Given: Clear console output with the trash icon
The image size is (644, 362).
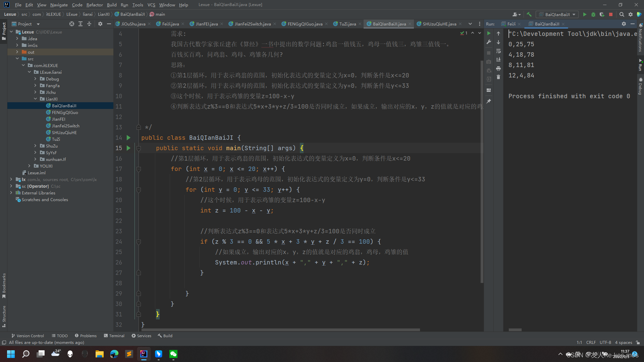Looking at the screenshot, I should tap(498, 77).
